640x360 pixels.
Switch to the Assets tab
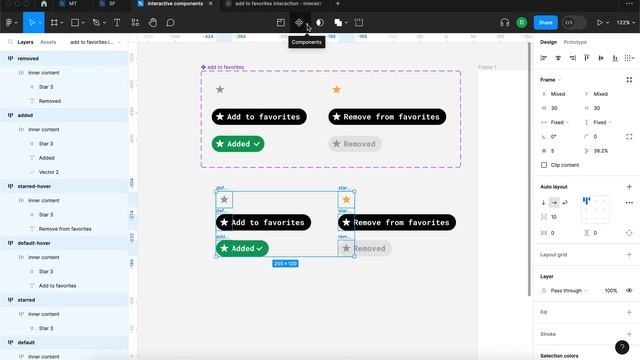pos(48,42)
